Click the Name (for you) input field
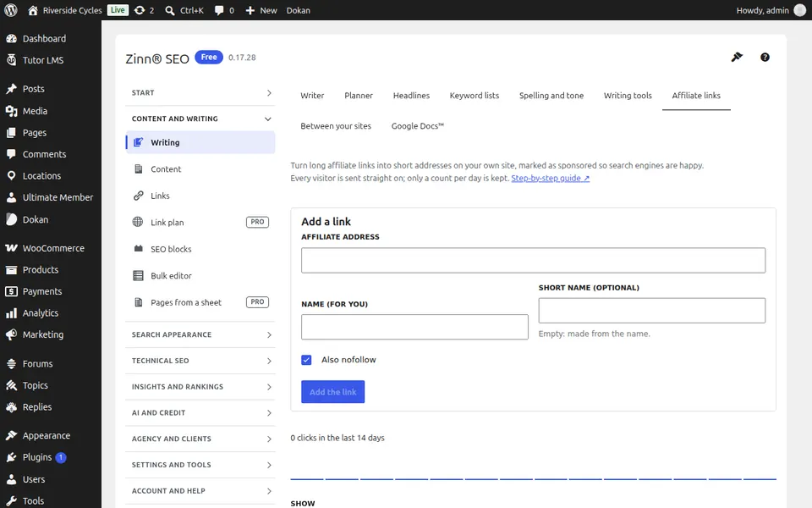812x508 pixels. [x=414, y=327]
